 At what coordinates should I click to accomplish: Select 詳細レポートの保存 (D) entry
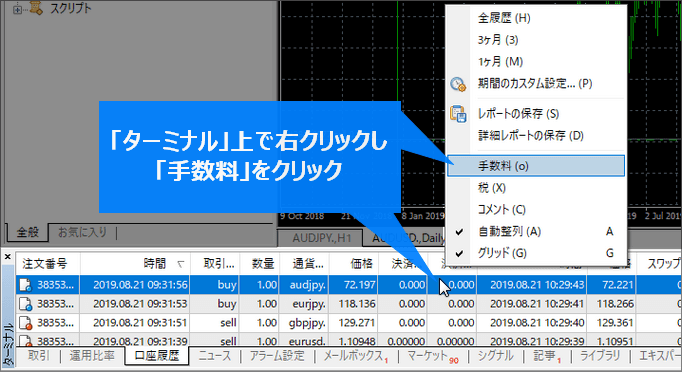pos(531,135)
